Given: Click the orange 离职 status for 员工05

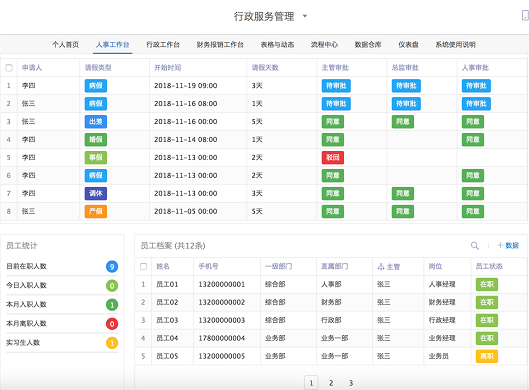Looking at the screenshot, I should (487, 356).
